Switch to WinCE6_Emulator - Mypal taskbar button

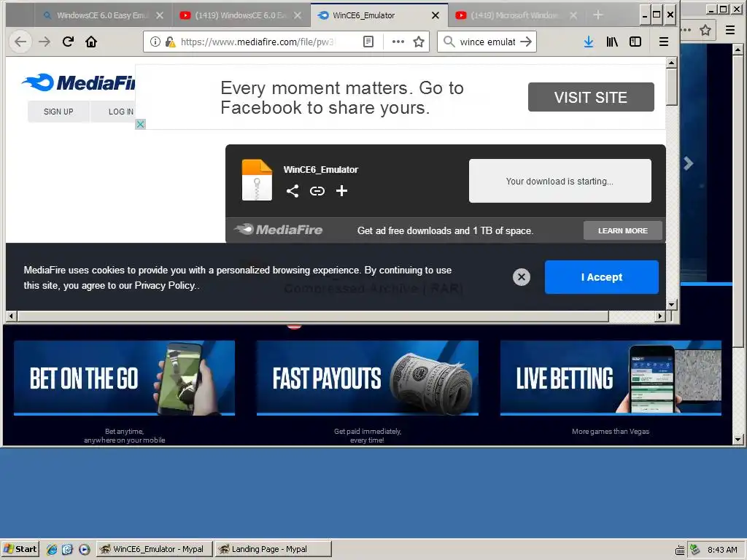point(155,549)
